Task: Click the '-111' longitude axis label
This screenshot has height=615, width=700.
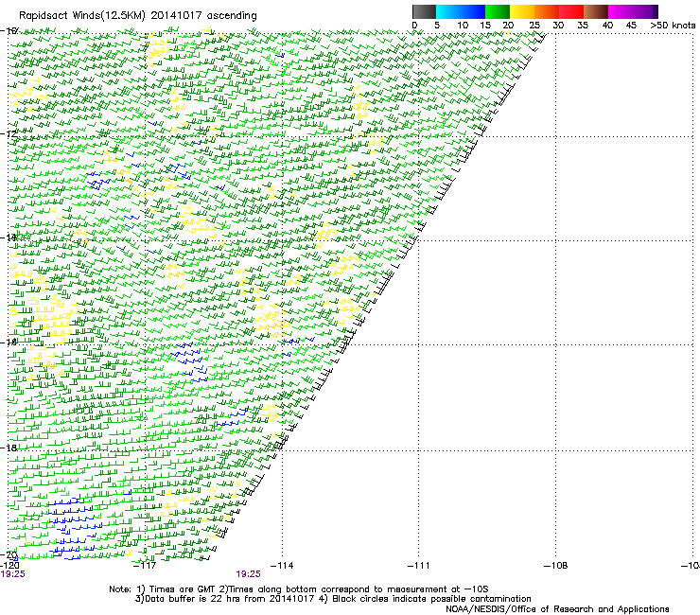Action: click(418, 566)
